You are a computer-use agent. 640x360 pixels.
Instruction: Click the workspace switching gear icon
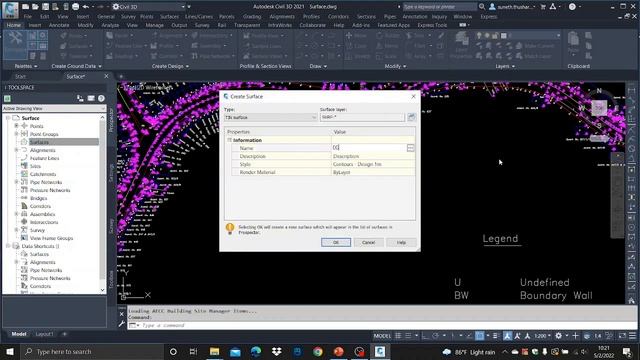tap(558, 336)
